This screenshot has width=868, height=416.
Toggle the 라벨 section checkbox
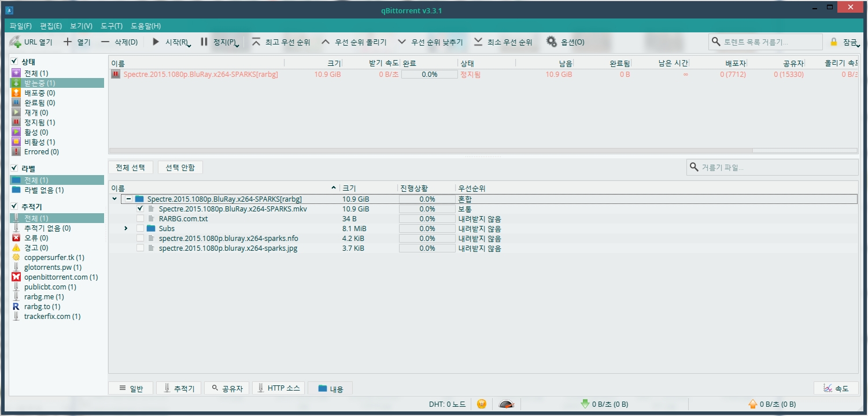point(14,168)
